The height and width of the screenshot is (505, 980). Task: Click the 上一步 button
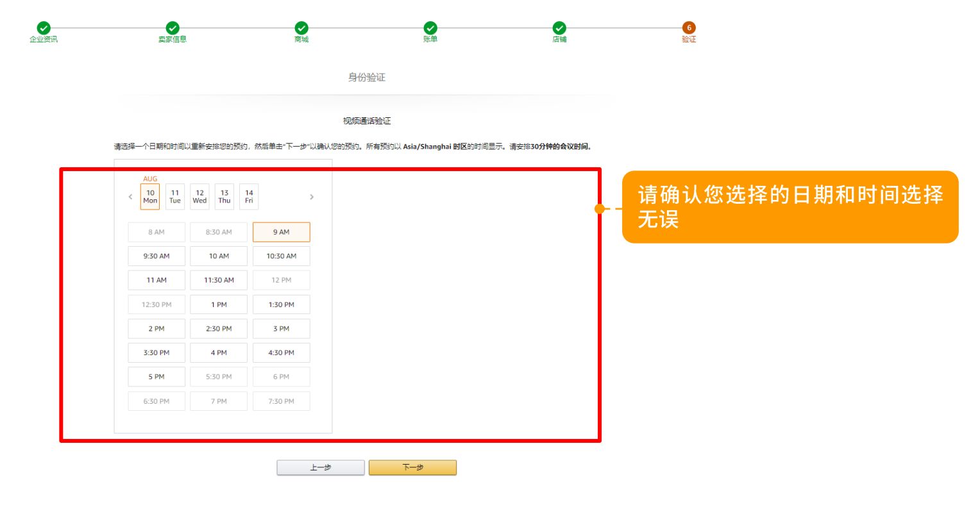(320, 467)
